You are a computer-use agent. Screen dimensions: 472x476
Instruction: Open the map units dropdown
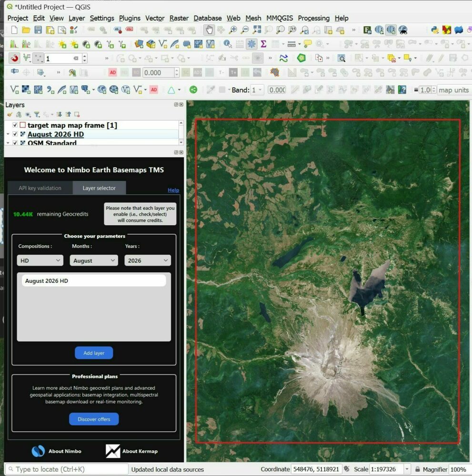coord(454,90)
